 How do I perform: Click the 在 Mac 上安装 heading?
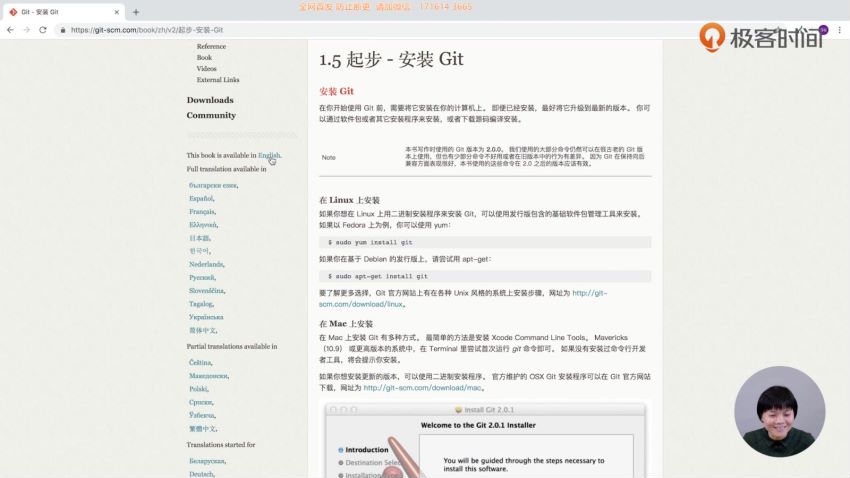pos(346,324)
